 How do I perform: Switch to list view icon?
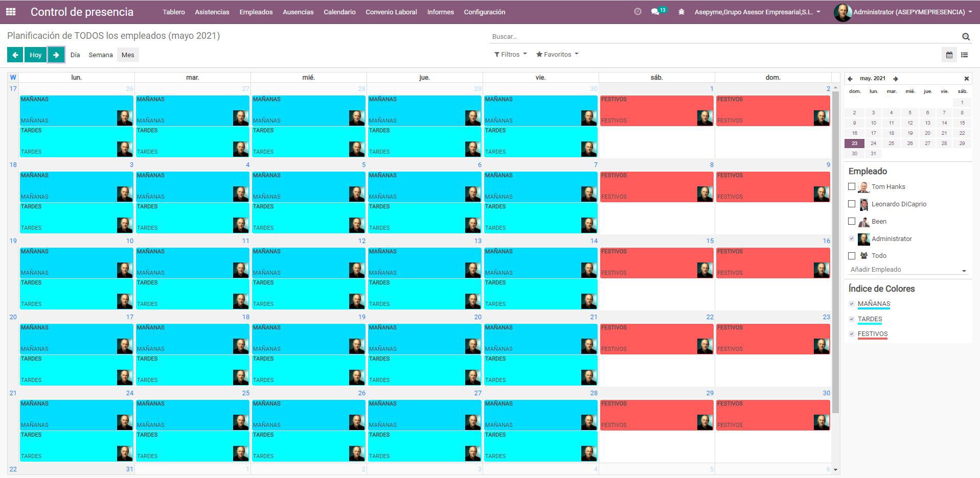(964, 55)
